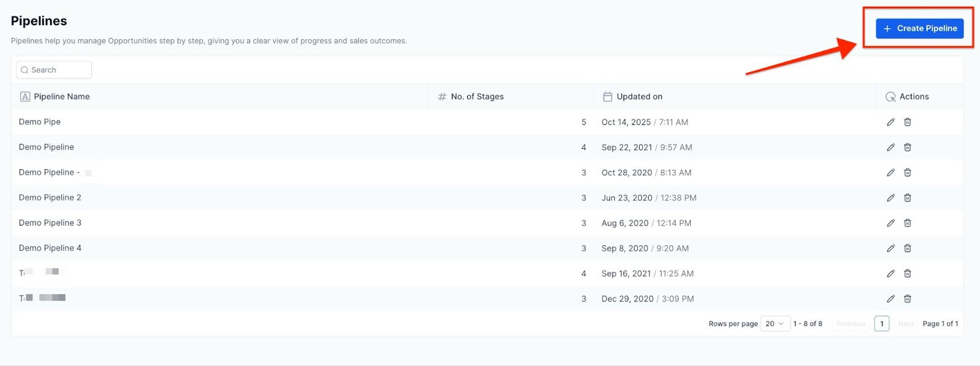Image resolution: width=980 pixels, height=366 pixels.
Task: Delete the pipeline updated Sep 22, 2021
Action: (908, 147)
